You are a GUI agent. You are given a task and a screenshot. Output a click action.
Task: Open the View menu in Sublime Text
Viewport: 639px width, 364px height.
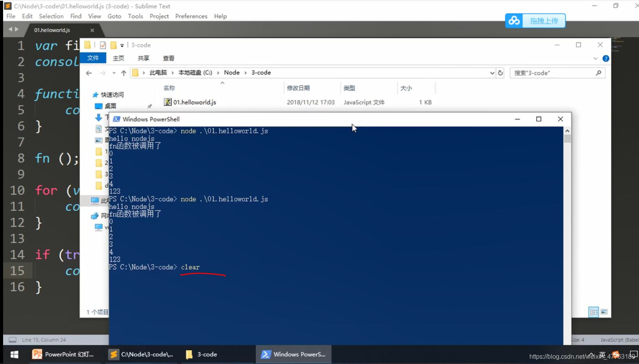click(94, 16)
